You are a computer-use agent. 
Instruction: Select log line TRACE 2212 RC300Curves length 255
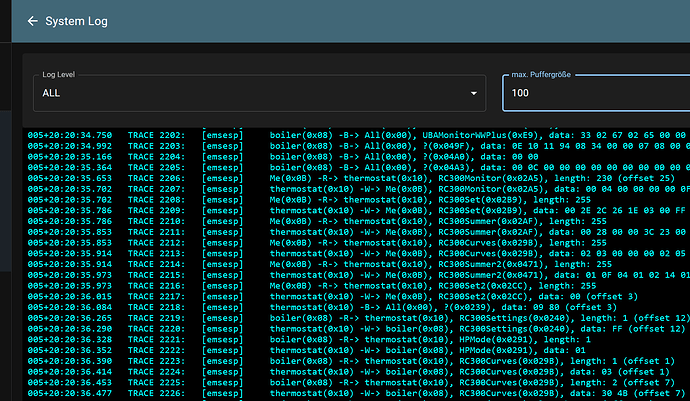point(317,243)
